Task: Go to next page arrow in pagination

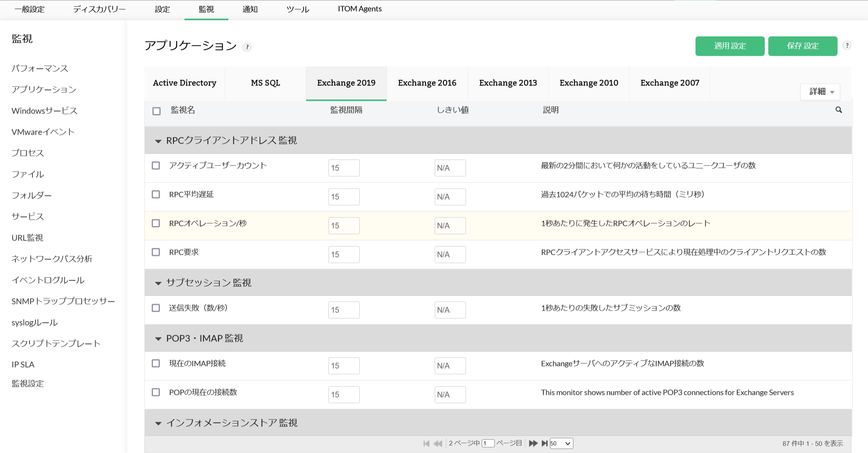Action: tap(533, 443)
